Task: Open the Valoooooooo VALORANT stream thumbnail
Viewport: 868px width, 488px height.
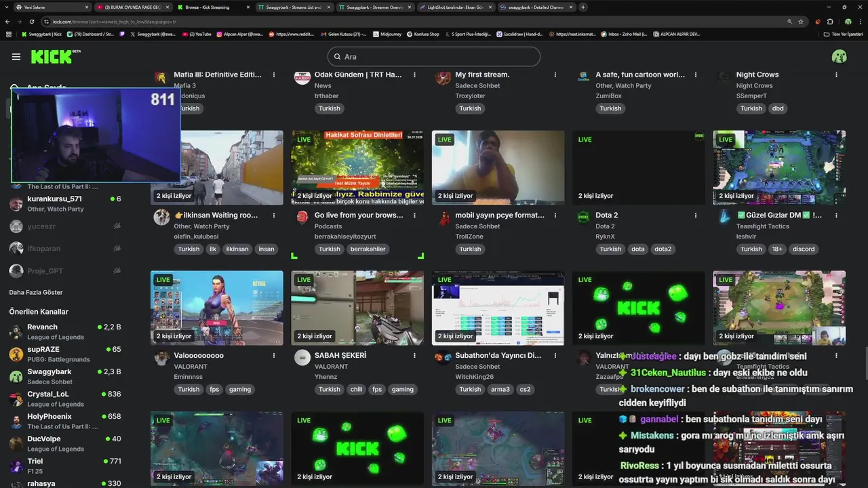Action: 217,308
